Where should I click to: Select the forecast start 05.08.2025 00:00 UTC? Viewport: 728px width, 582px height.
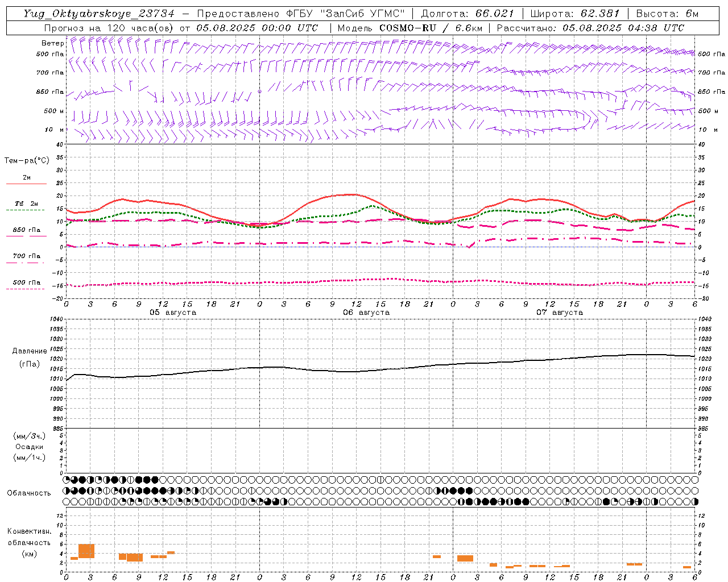tap(257, 28)
